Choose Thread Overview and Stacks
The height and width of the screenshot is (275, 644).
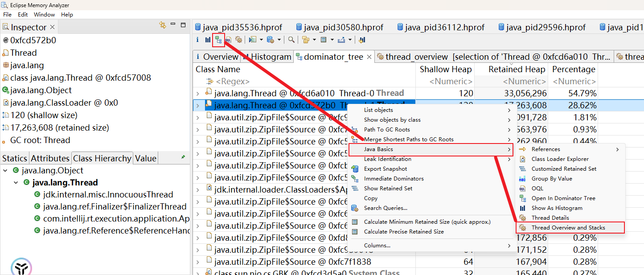point(570,227)
